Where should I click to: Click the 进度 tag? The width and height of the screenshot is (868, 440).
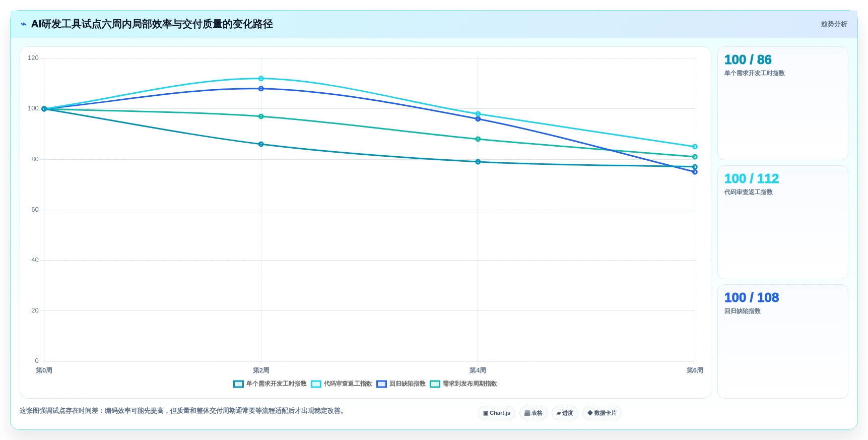pos(565,413)
